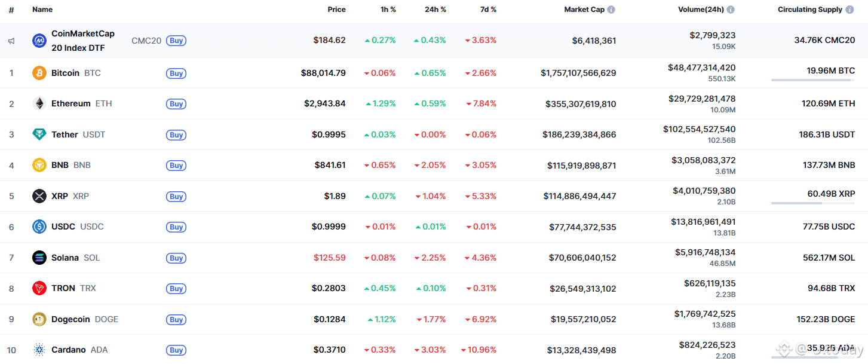The width and height of the screenshot is (868, 364).
Task: Click the Circulating Supply info icon
Action: click(849, 10)
